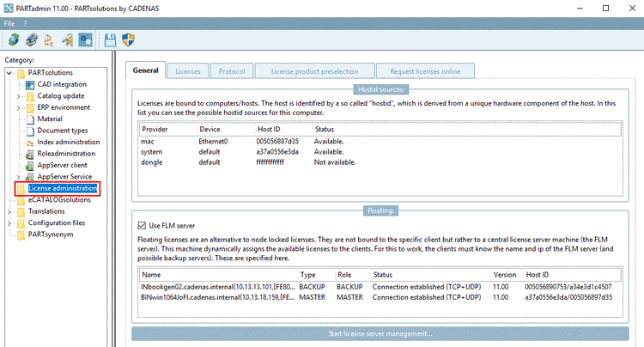
Task: Click the Translations folder icon
Action: coord(21,212)
